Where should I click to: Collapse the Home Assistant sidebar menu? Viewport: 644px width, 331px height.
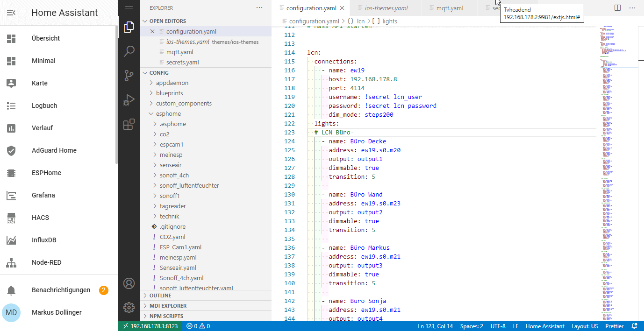(11, 13)
